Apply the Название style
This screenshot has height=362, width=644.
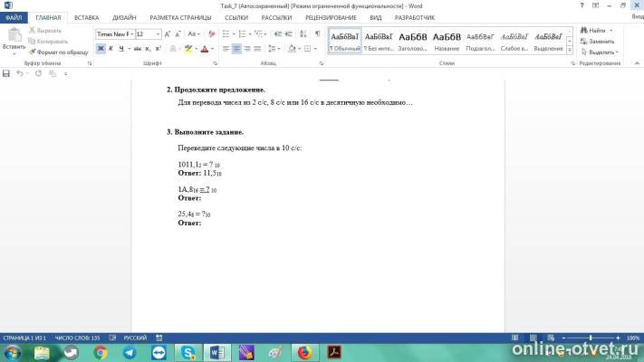pyautogui.click(x=447, y=41)
